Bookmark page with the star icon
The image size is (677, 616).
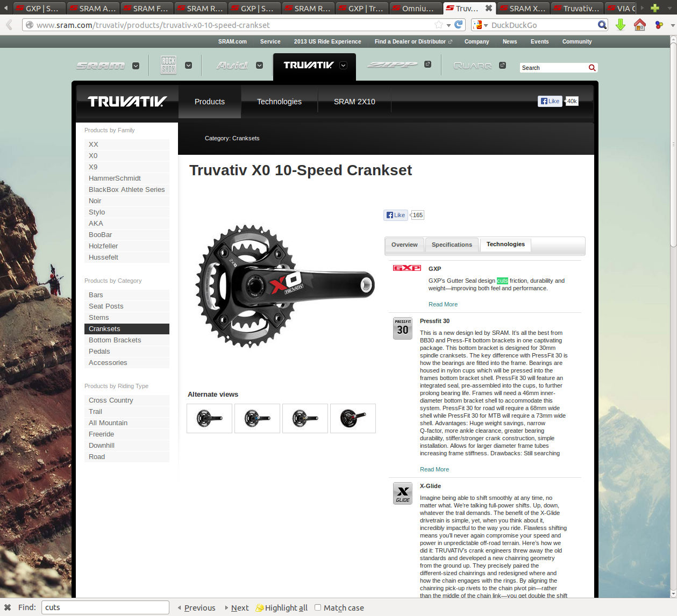(439, 25)
